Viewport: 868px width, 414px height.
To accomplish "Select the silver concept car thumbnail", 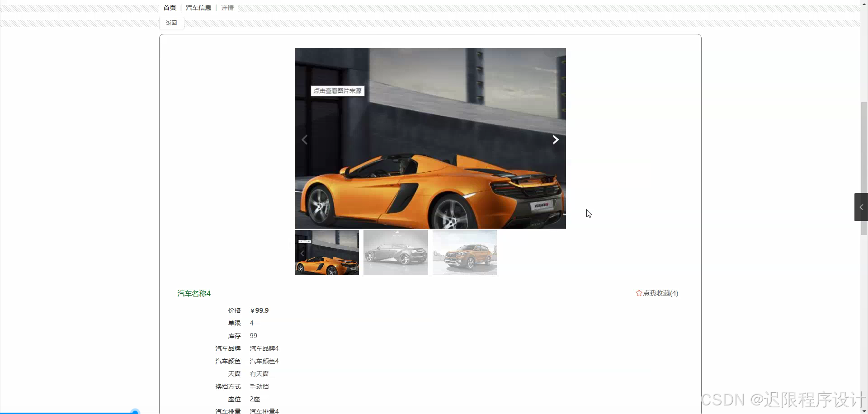I will tap(395, 252).
